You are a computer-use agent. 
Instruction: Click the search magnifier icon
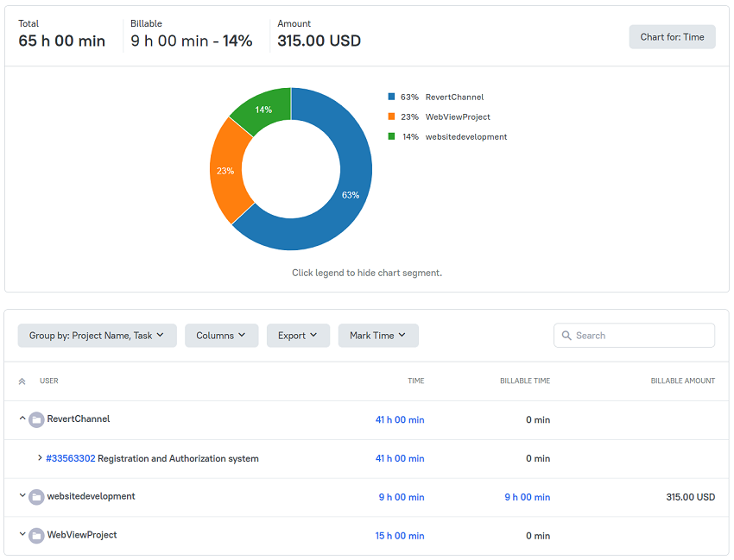pos(566,336)
